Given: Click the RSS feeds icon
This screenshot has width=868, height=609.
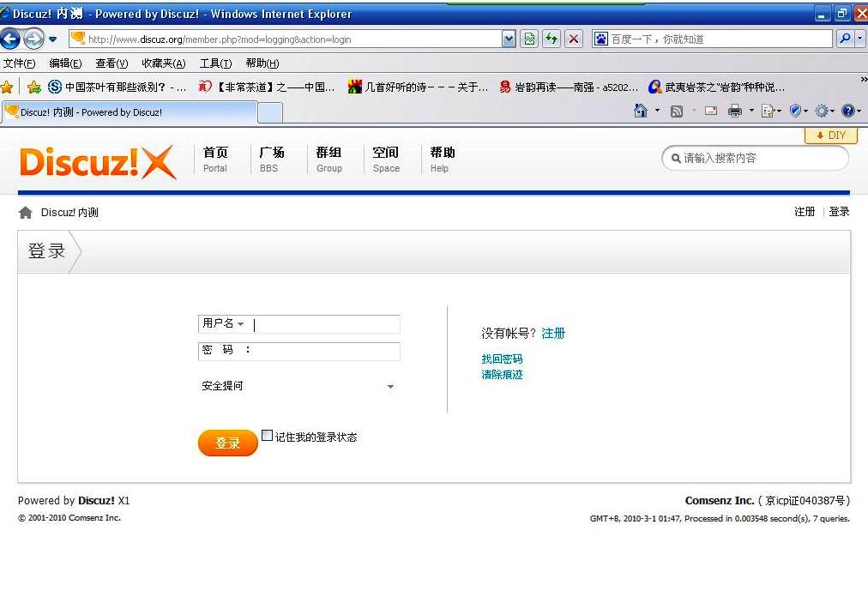Looking at the screenshot, I should 677,112.
